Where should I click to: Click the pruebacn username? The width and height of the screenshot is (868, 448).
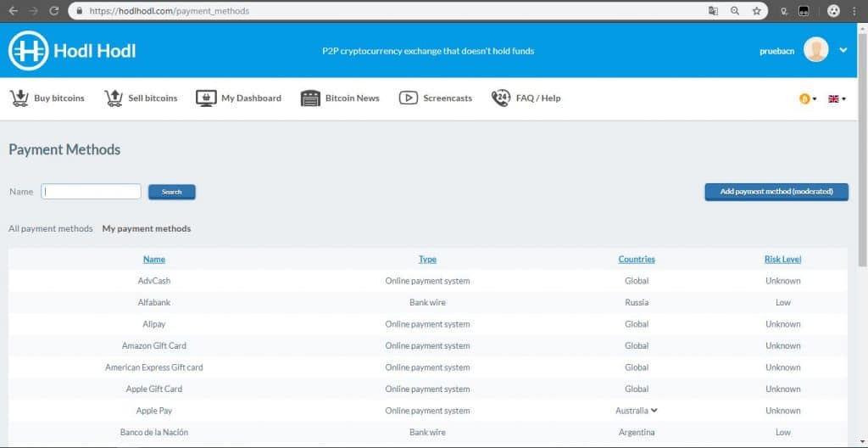777,50
